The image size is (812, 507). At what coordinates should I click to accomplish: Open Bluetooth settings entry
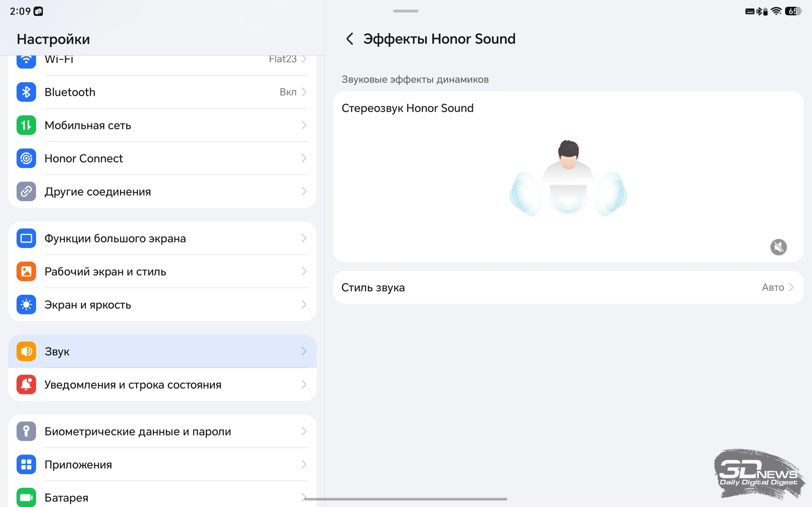162,92
